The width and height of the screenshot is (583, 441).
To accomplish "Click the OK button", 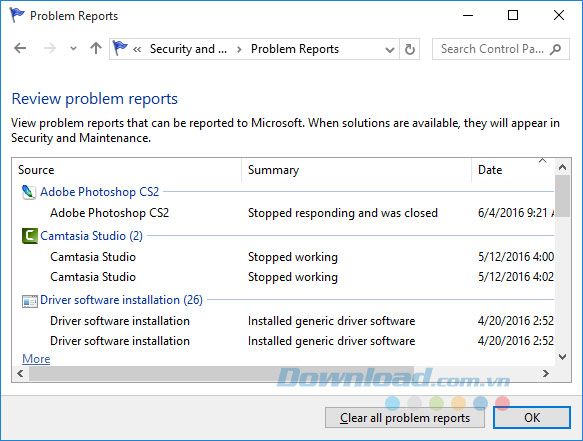I will point(532,418).
